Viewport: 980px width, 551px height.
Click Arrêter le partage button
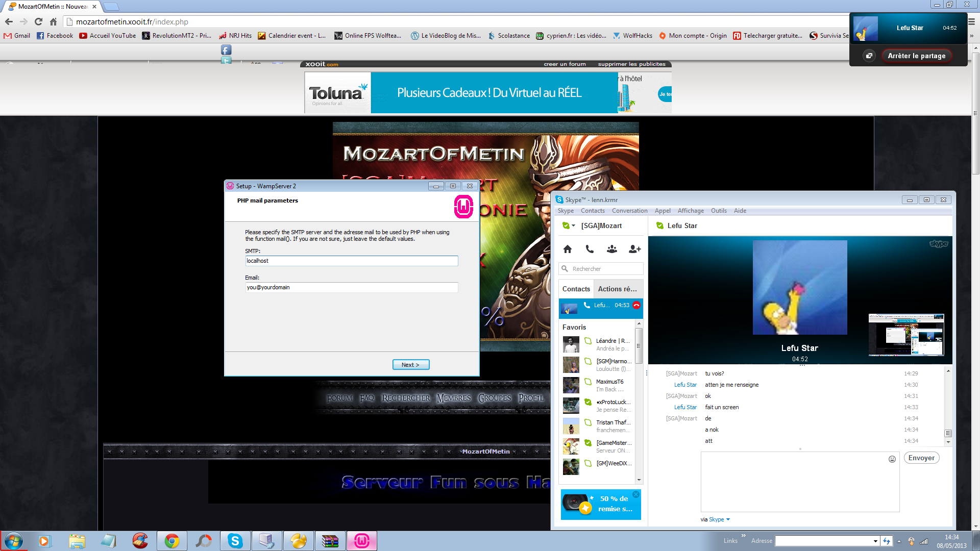click(916, 56)
